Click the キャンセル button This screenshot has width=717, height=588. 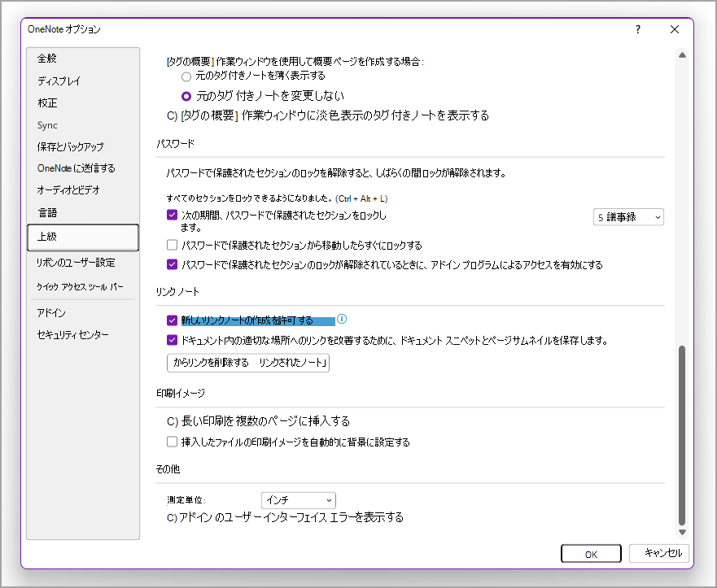pyautogui.click(x=659, y=553)
